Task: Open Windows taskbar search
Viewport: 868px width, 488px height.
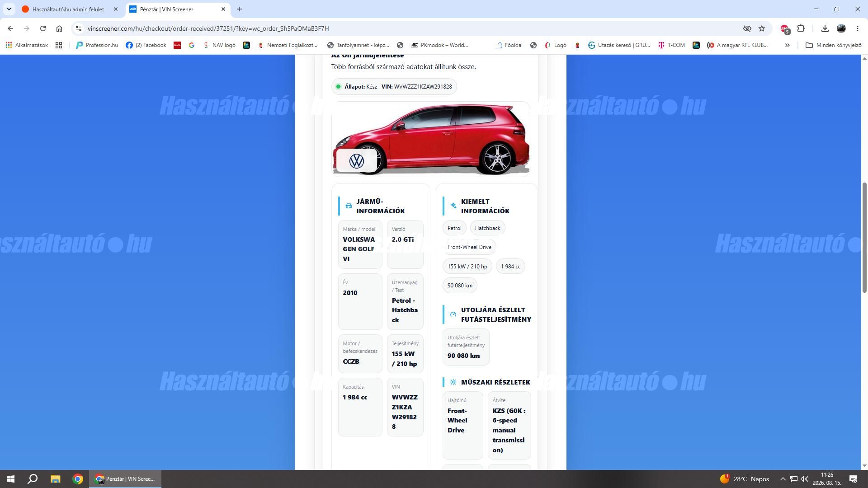Action: [33, 479]
